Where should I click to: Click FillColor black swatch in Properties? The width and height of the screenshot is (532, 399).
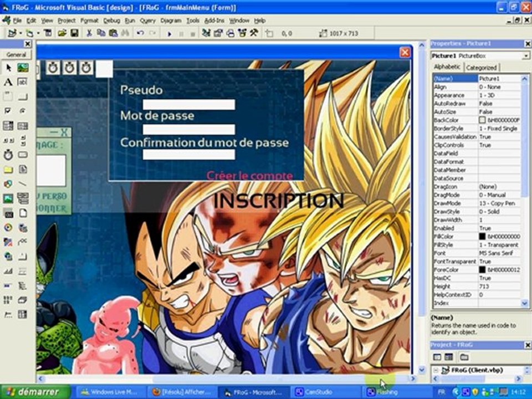(482, 237)
